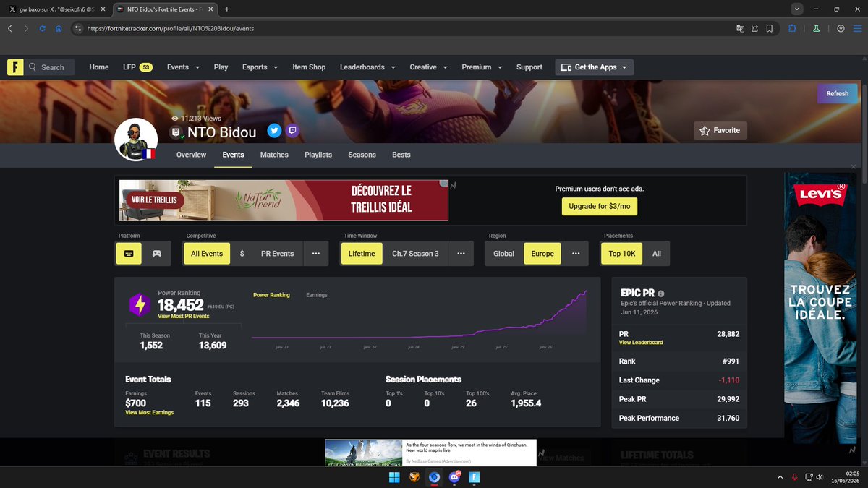Open the Creative nav dropdown
The height and width of the screenshot is (488, 868).
coord(428,67)
